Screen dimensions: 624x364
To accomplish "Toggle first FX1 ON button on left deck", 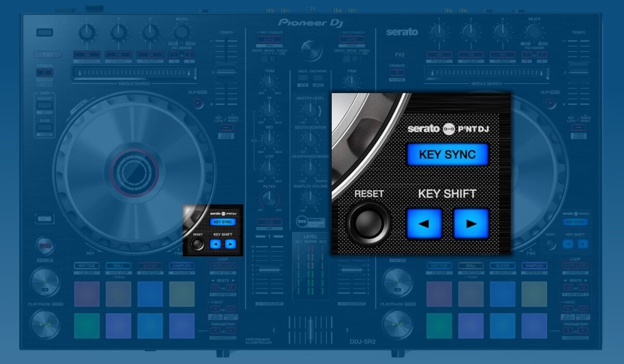I will coord(86,55).
